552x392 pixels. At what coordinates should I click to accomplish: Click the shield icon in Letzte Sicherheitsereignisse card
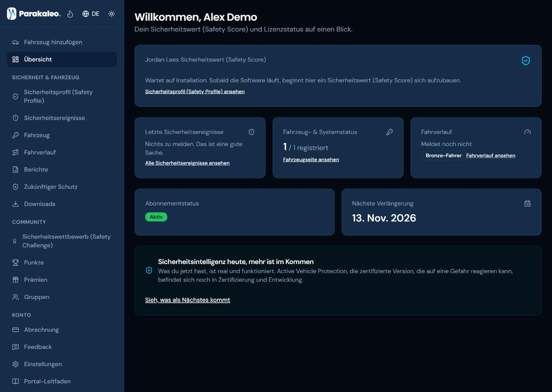click(x=252, y=132)
